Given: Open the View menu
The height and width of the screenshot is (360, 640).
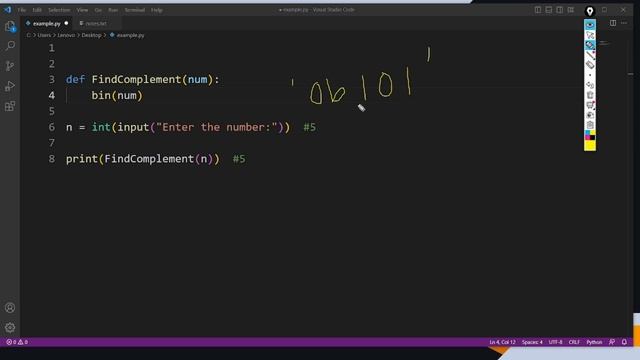Looking at the screenshot, I should pyautogui.click(x=82, y=10).
